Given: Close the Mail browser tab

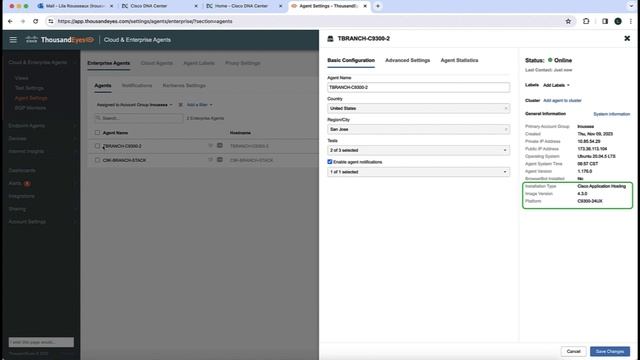Looking at the screenshot, I should [111, 6].
